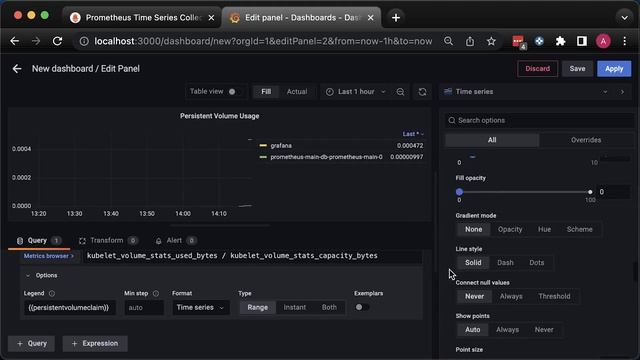Open the Time series visualization picker
The height and width of the screenshot is (360, 640).
526,92
